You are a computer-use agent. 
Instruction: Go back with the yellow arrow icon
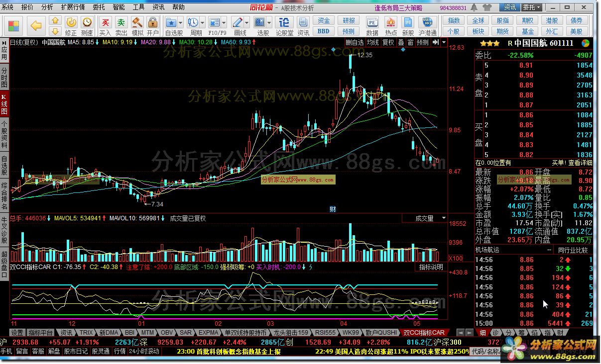[36, 25]
